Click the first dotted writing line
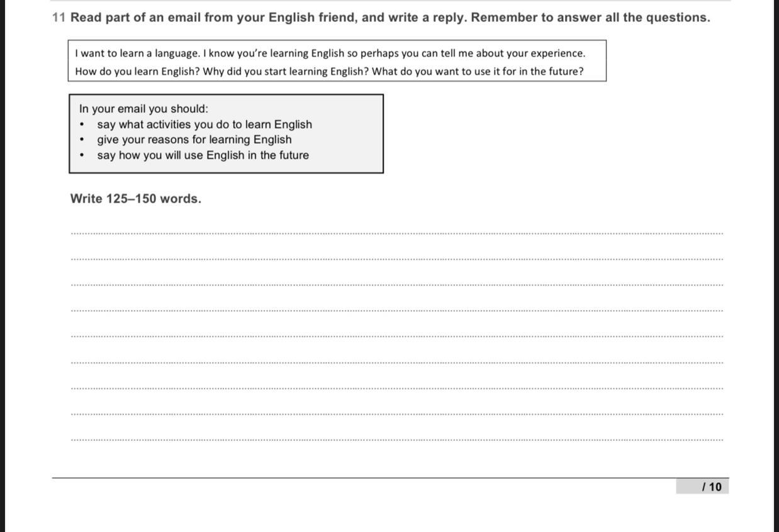The height and width of the screenshot is (532, 779). [397, 233]
